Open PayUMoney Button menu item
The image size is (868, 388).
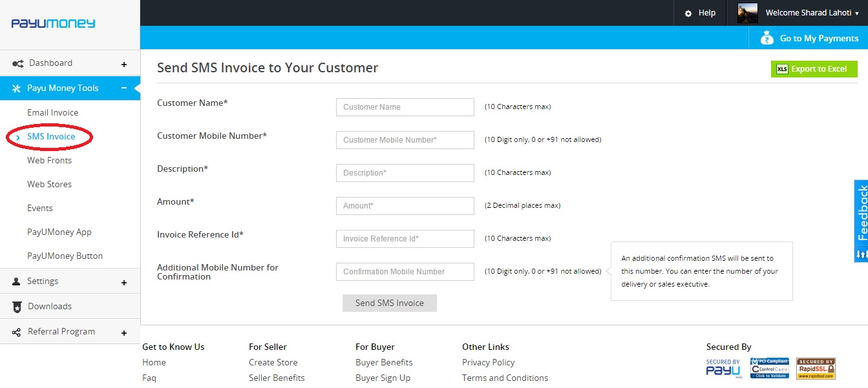[x=65, y=256]
